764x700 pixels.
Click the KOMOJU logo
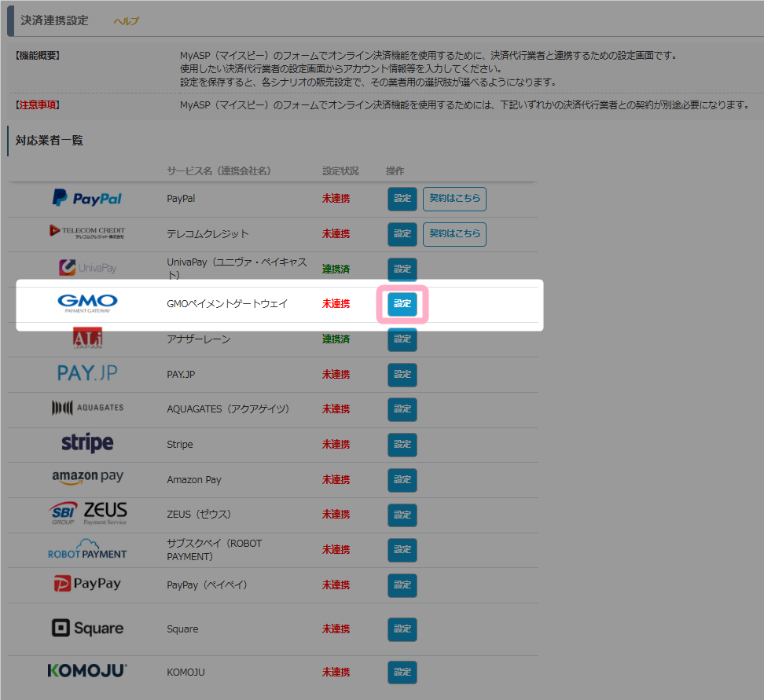coord(87,672)
